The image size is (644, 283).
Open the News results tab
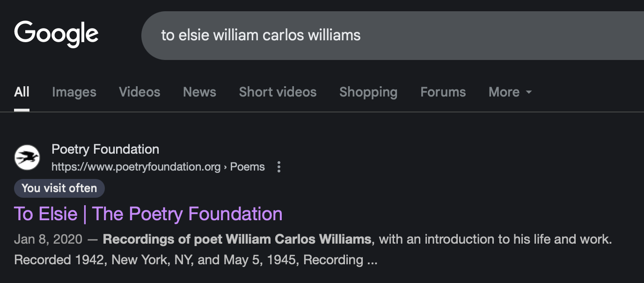pyautogui.click(x=199, y=92)
